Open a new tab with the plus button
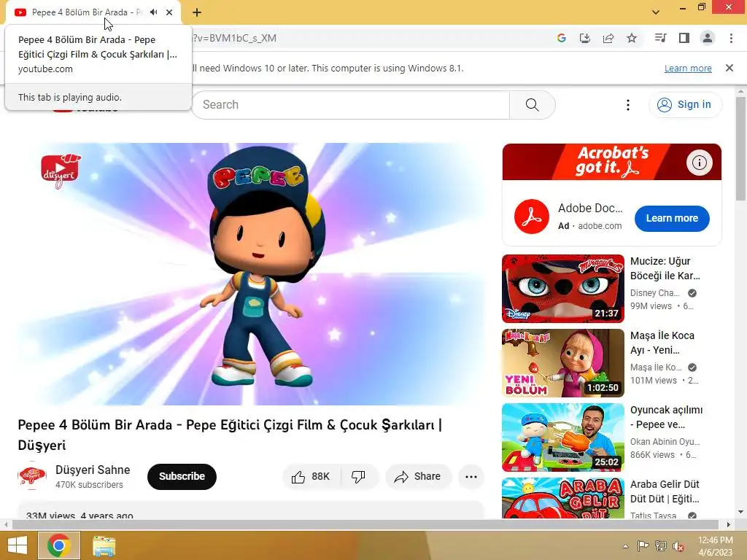 [x=197, y=12]
